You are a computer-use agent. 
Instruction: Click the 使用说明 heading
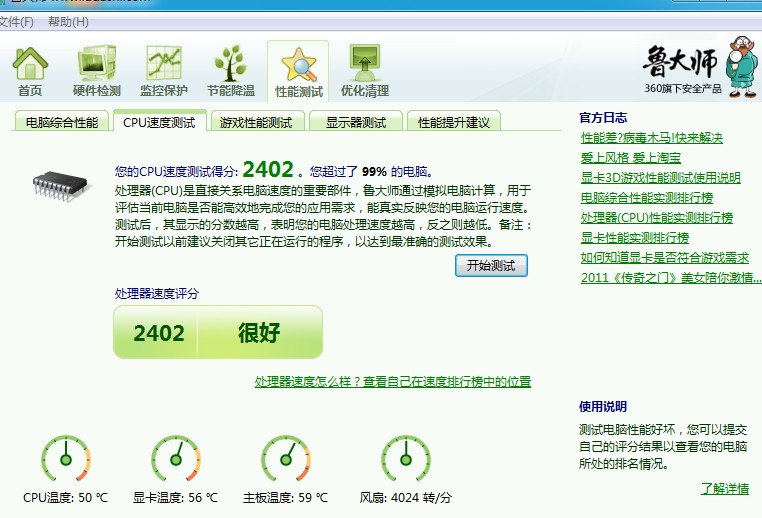coord(603,406)
